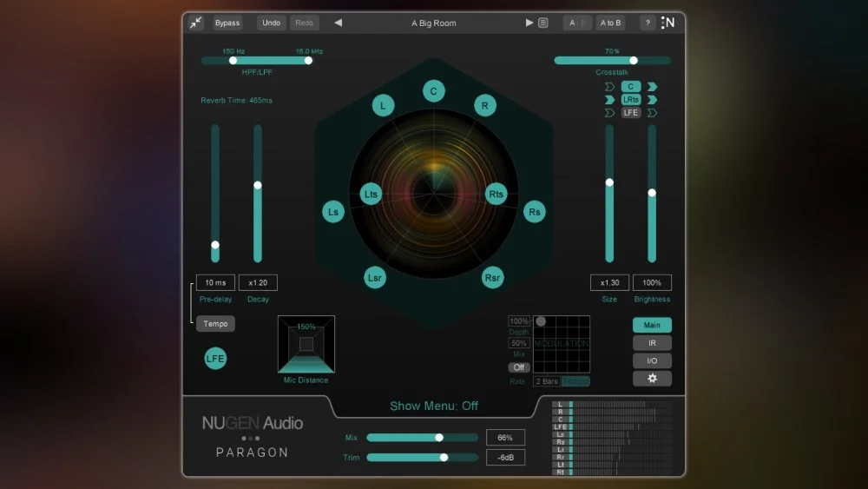Toggle modulation Off switch
The width and height of the screenshot is (868, 489).
[x=519, y=367]
